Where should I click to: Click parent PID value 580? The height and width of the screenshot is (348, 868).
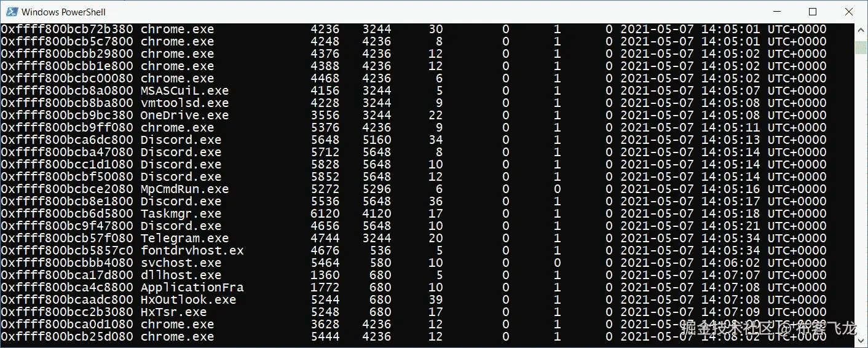[380, 263]
